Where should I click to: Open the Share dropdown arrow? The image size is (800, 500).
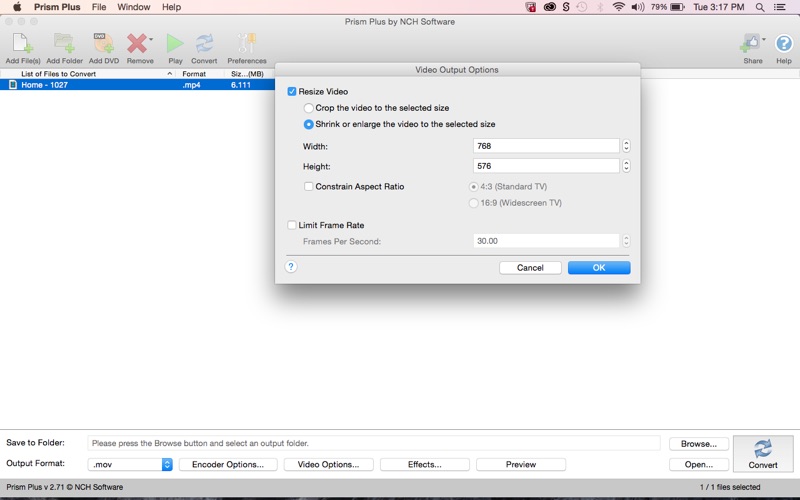tap(764, 39)
